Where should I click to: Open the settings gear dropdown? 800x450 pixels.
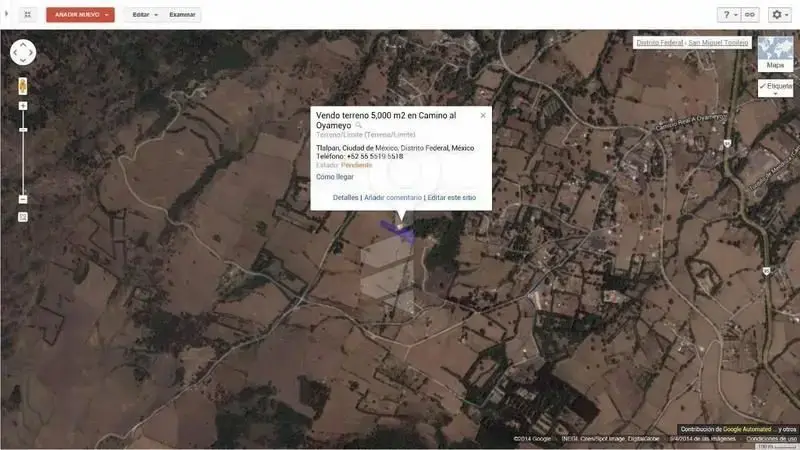coord(780,15)
